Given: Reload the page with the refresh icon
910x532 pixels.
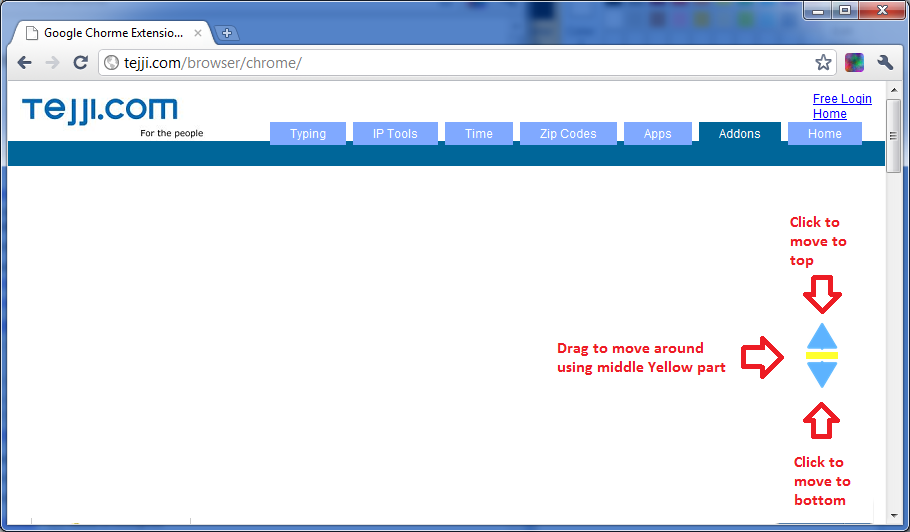Looking at the screenshot, I should (x=81, y=63).
